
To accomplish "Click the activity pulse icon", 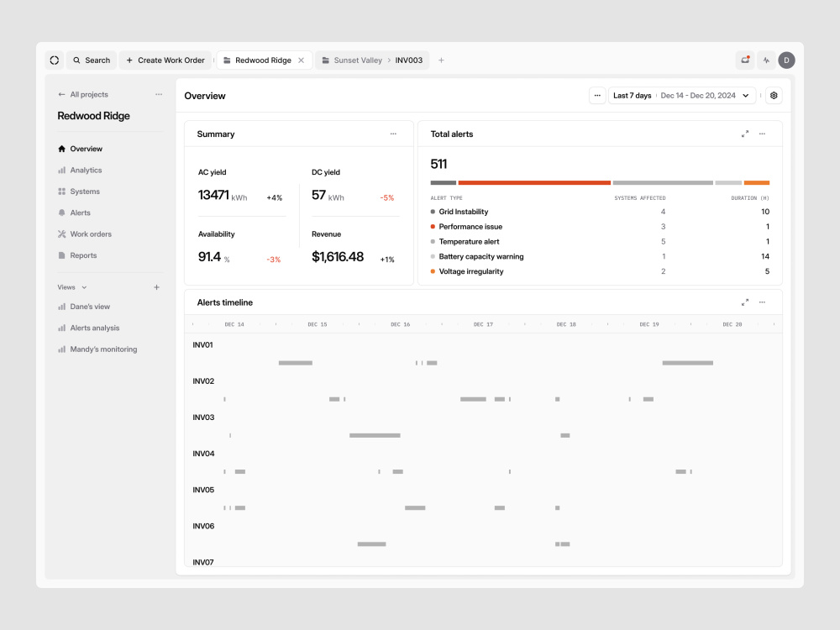I will pyautogui.click(x=766, y=60).
